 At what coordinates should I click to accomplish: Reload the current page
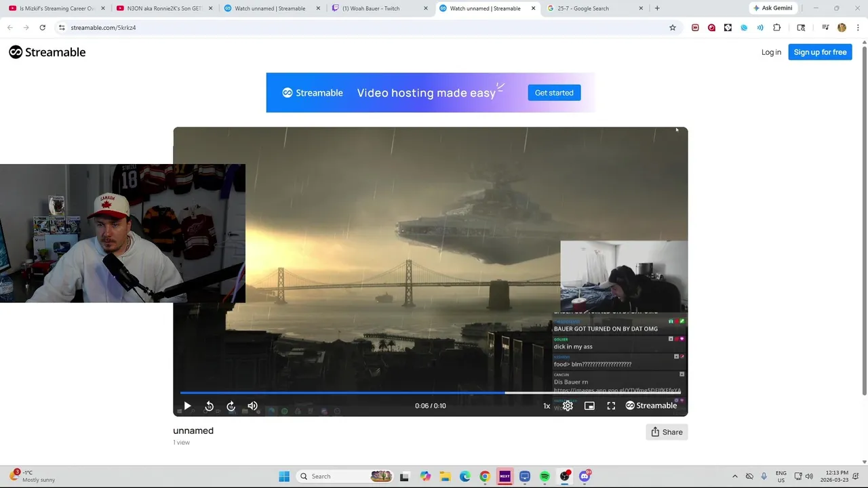coord(42,28)
